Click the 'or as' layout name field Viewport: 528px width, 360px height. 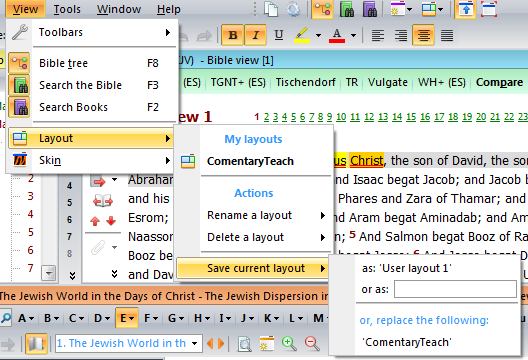pyautogui.click(x=455, y=289)
